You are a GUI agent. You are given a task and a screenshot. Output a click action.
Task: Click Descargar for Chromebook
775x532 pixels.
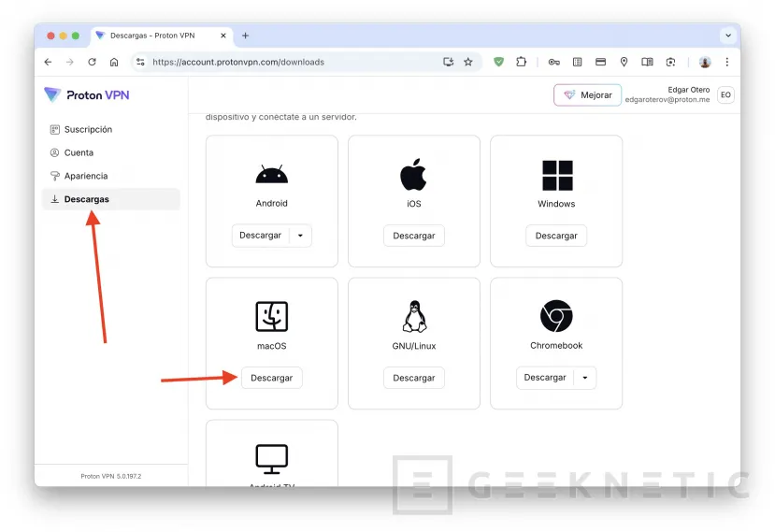click(545, 378)
